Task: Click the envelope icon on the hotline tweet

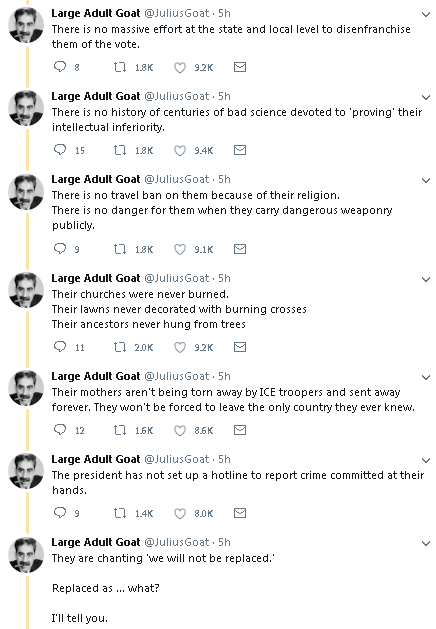Action: point(240,513)
